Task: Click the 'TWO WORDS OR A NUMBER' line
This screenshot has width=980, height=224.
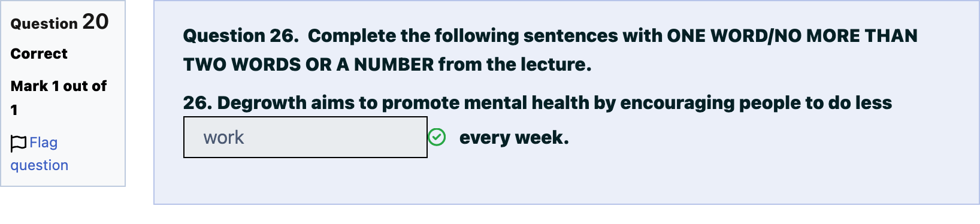Action: [x=308, y=65]
